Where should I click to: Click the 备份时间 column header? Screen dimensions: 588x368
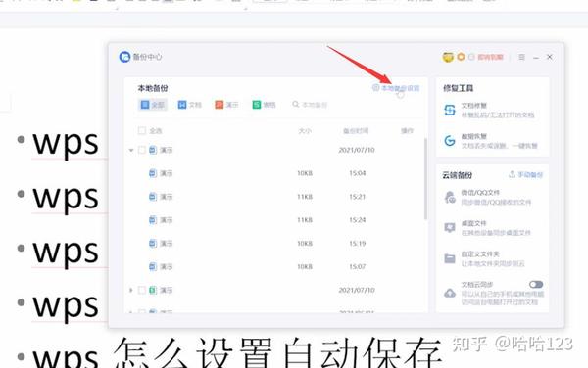[x=356, y=130]
